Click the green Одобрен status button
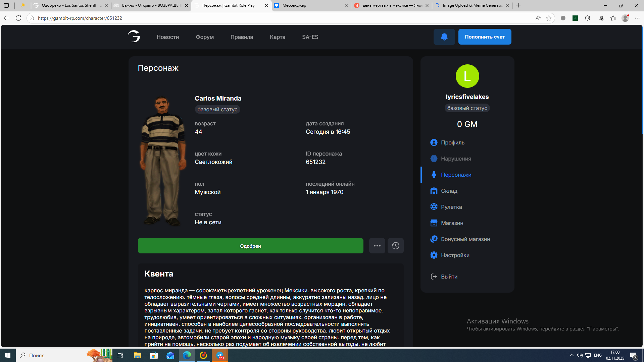 pos(250,246)
